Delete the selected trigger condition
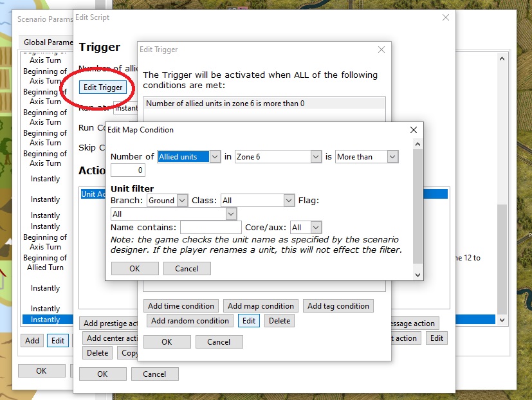The height and width of the screenshot is (400, 532). (x=279, y=321)
